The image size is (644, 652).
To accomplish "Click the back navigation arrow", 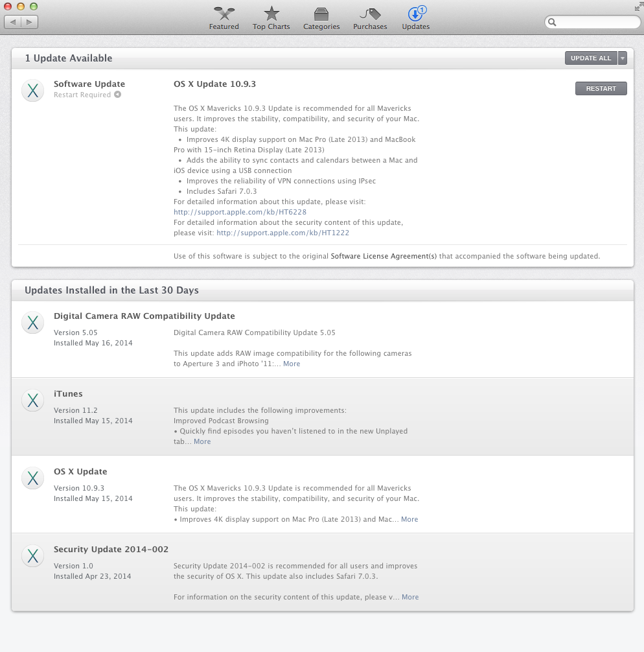I will [13, 22].
